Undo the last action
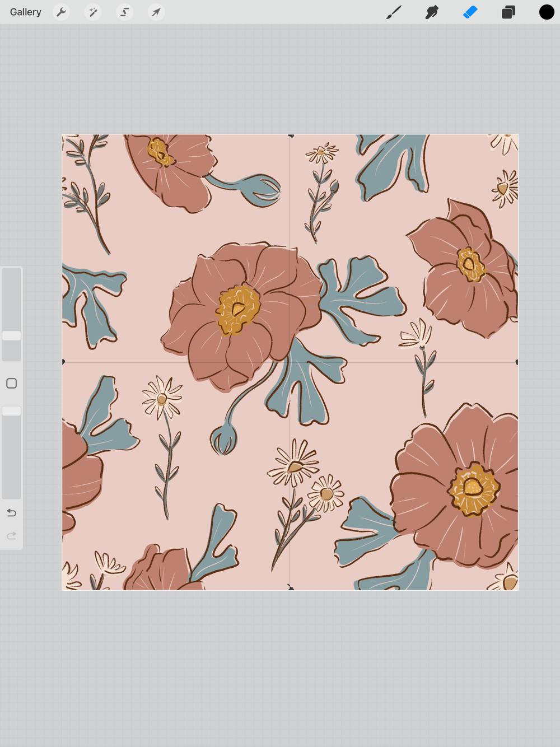The width and height of the screenshot is (560, 747). (12, 513)
